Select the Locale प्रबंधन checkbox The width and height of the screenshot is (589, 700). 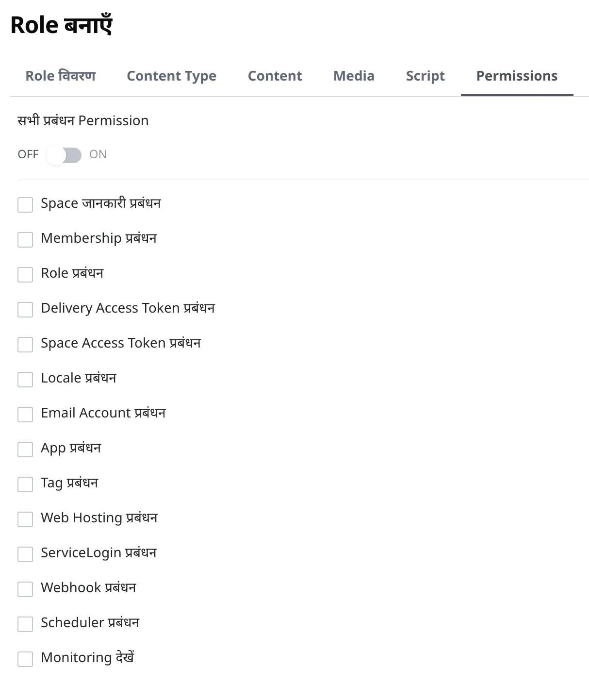pyautogui.click(x=25, y=379)
